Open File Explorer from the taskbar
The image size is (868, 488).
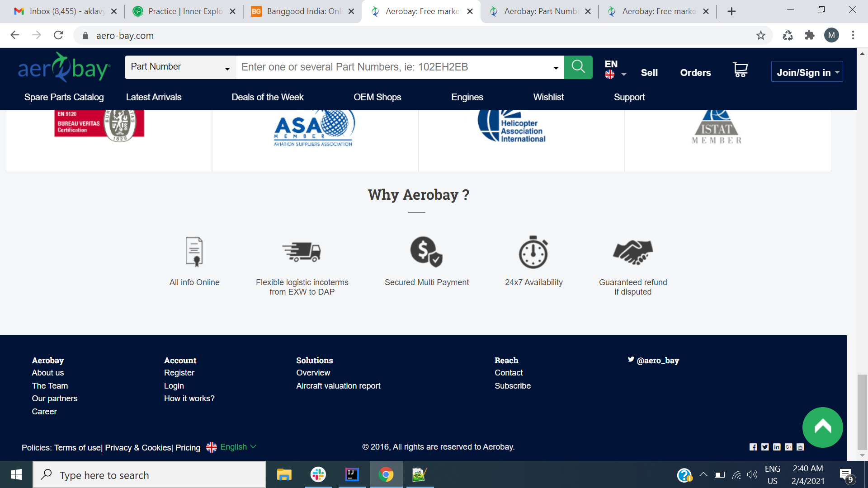(284, 475)
